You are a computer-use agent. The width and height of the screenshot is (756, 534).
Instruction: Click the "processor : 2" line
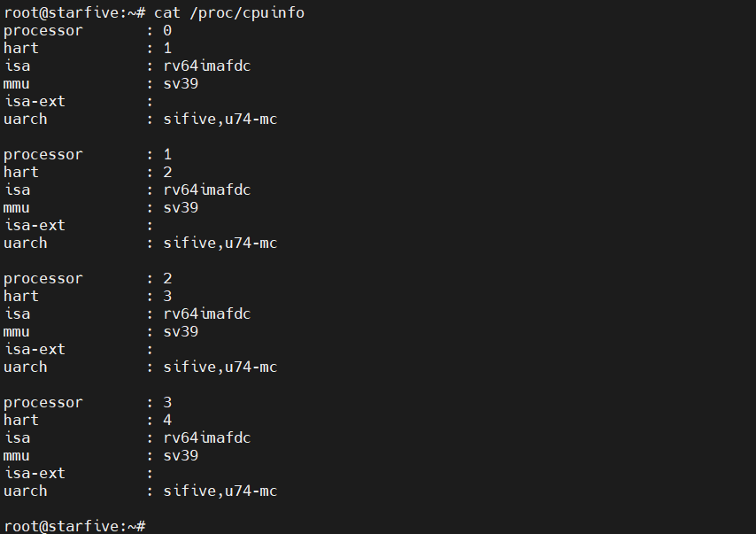[88, 278]
